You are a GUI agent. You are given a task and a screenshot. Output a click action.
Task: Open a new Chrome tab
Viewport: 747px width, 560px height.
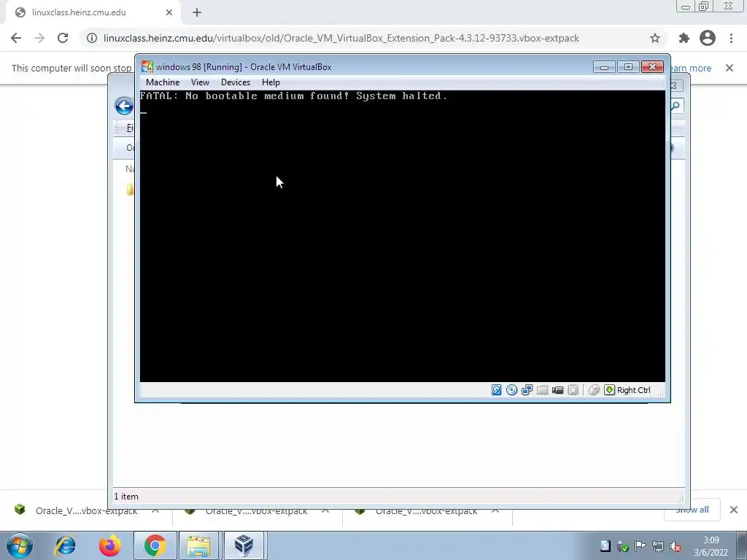197,12
